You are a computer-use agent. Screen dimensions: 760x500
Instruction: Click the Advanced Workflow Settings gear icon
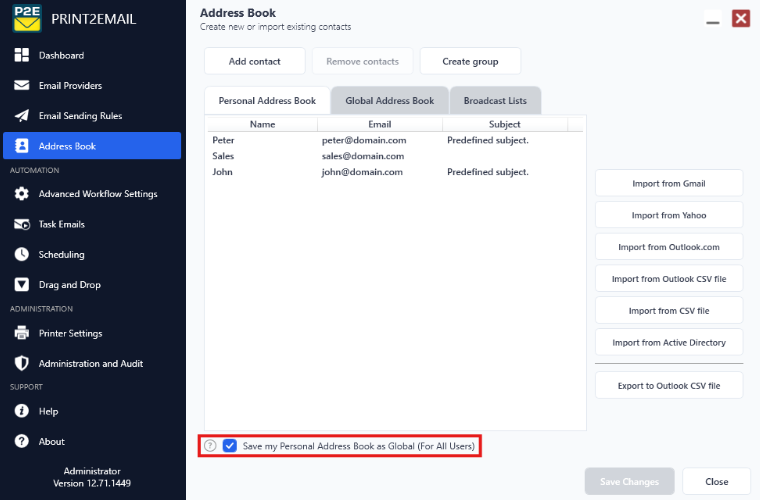21,193
